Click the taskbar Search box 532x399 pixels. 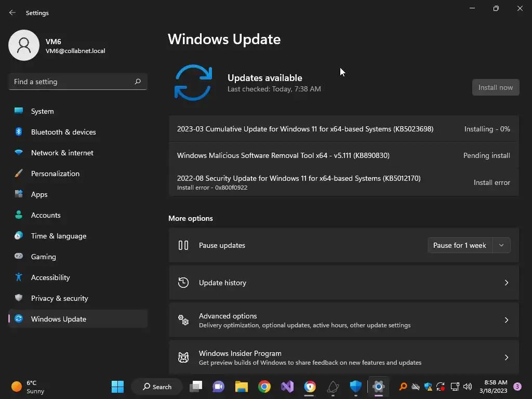pos(157,387)
